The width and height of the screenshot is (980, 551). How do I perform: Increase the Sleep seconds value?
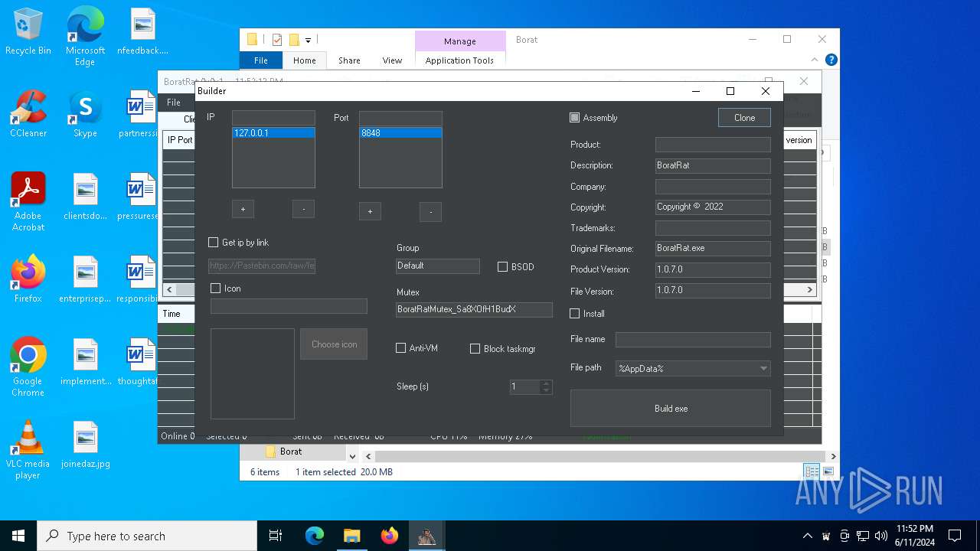pyautogui.click(x=546, y=383)
